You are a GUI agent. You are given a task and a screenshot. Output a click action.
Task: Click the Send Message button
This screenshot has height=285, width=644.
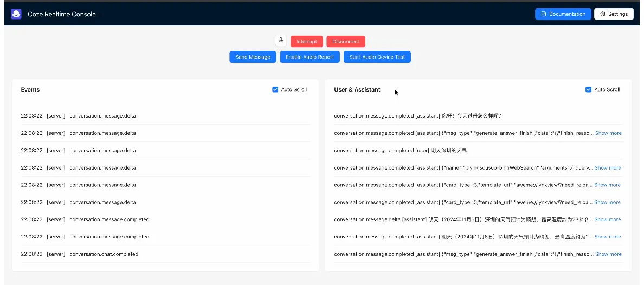point(253,57)
